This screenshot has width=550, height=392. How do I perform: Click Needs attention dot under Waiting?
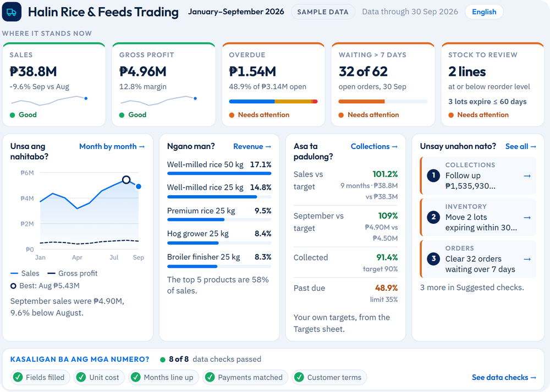click(341, 115)
